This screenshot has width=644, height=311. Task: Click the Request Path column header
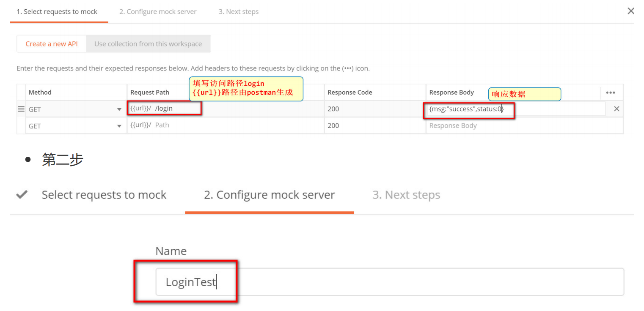tap(150, 93)
